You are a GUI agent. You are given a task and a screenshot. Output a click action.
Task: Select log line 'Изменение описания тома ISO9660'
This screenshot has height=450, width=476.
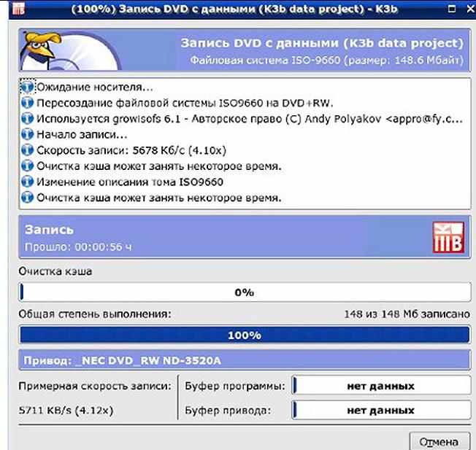coord(130,182)
